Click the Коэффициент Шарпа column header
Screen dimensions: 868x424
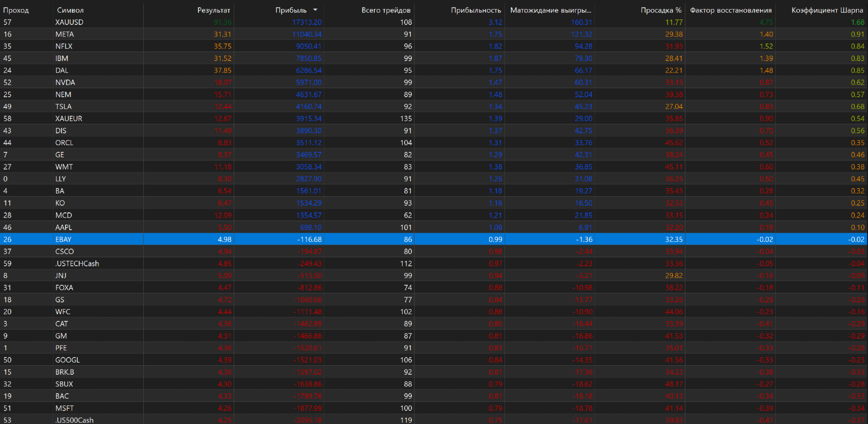[827, 10]
